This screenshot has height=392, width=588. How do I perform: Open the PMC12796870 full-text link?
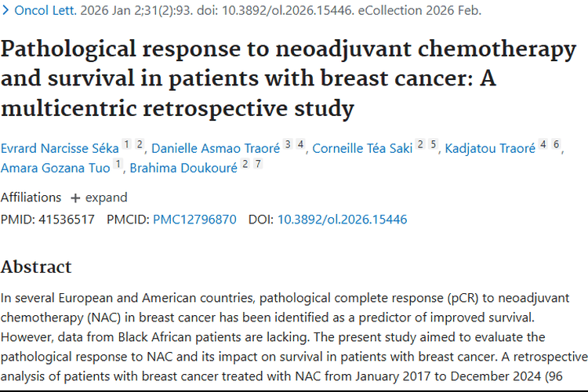coord(194,220)
